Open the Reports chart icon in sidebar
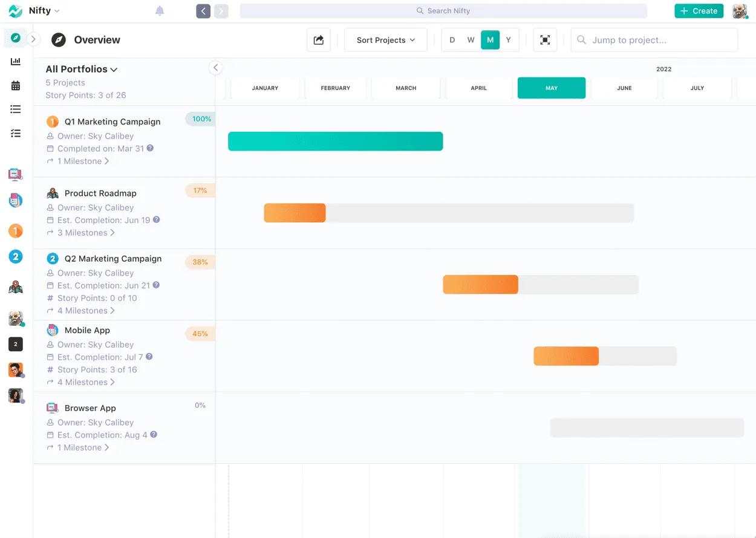Image resolution: width=756 pixels, height=538 pixels. pos(15,61)
